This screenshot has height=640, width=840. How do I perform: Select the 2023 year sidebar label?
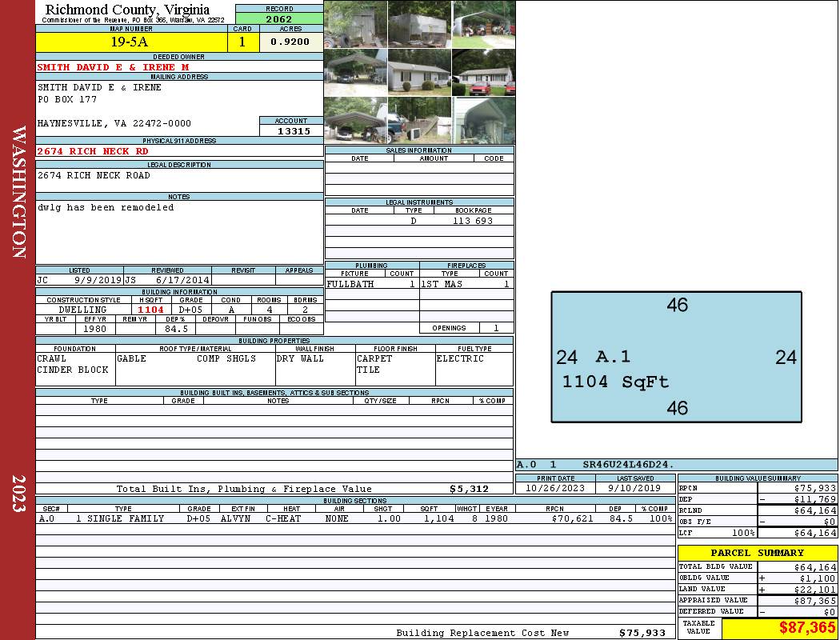(18, 494)
